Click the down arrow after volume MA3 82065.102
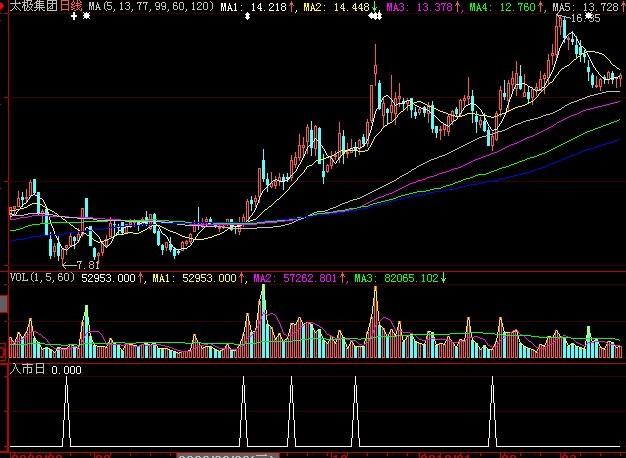626x458 pixels. 445,278
